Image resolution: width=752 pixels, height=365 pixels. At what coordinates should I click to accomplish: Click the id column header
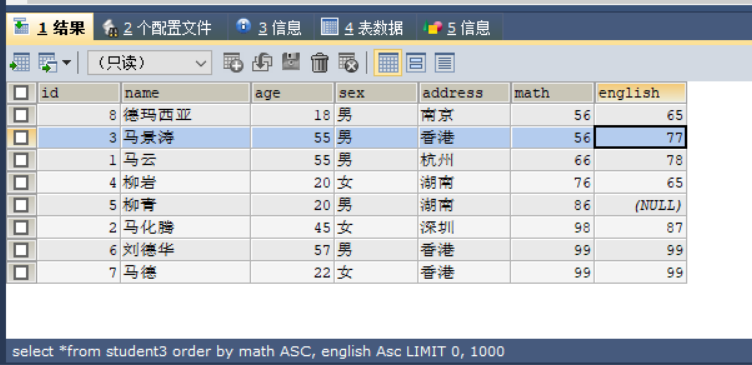tap(79, 93)
